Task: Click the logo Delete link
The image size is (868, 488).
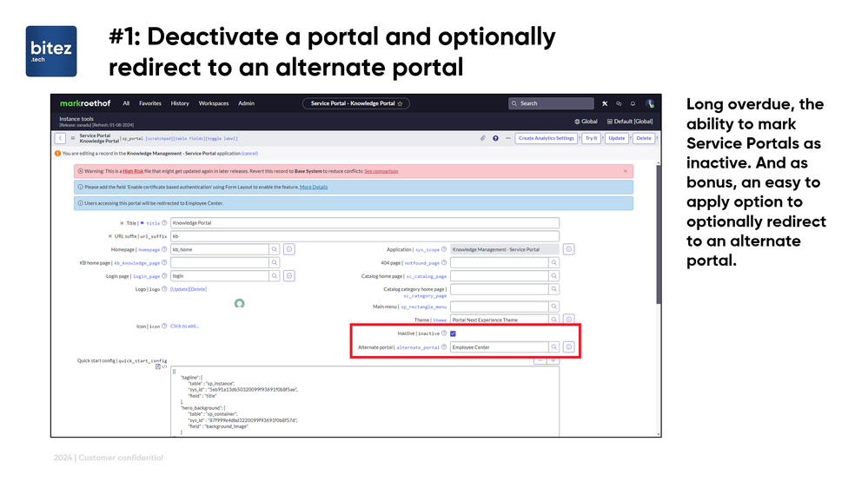Action: pyautogui.click(x=197, y=289)
